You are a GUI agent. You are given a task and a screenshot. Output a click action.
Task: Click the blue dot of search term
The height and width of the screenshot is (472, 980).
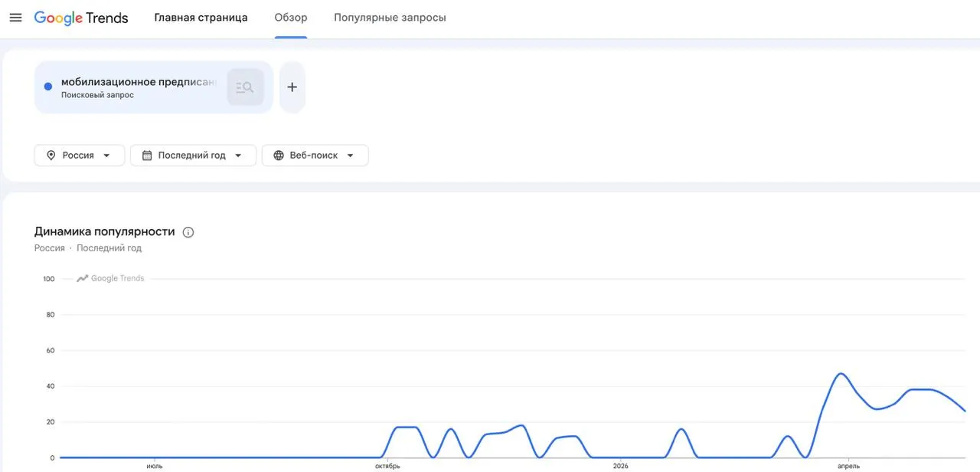coord(48,87)
